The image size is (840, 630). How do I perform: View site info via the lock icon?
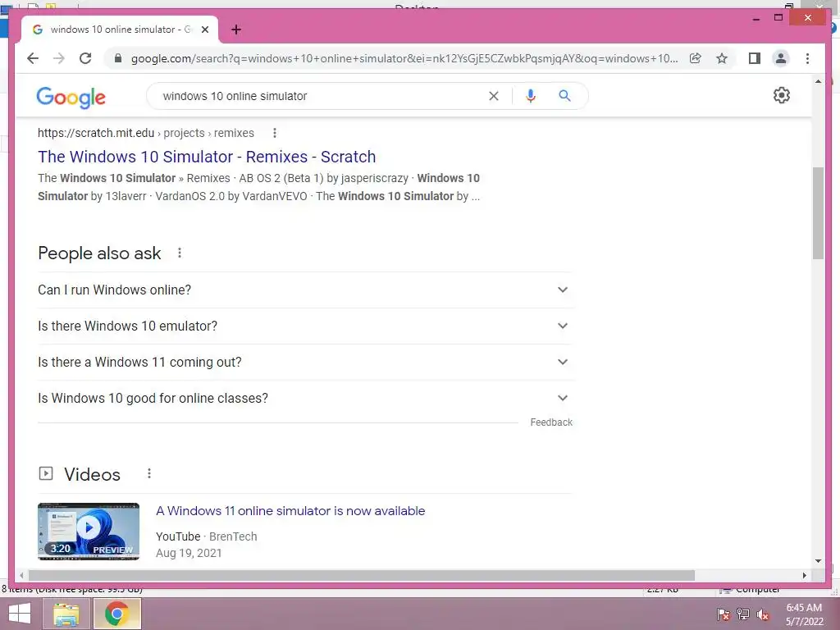(118, 58)
